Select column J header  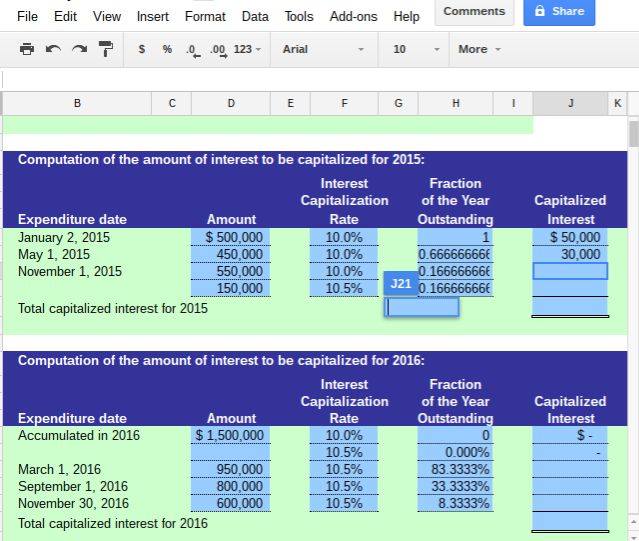click(x=570, y=103)
